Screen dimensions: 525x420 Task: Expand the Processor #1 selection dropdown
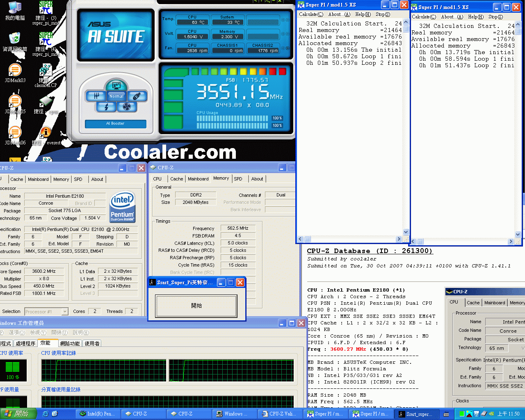[65, 312]
